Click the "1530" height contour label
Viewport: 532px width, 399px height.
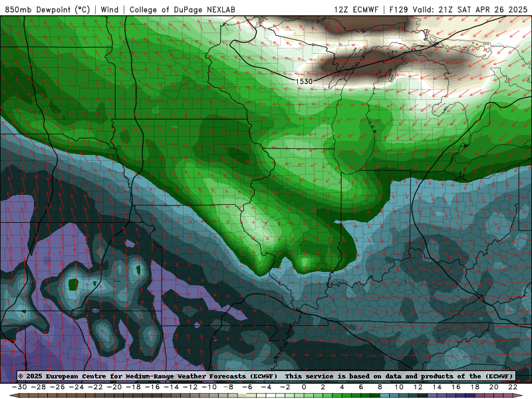pyautogui.click(x=304, y=81)
